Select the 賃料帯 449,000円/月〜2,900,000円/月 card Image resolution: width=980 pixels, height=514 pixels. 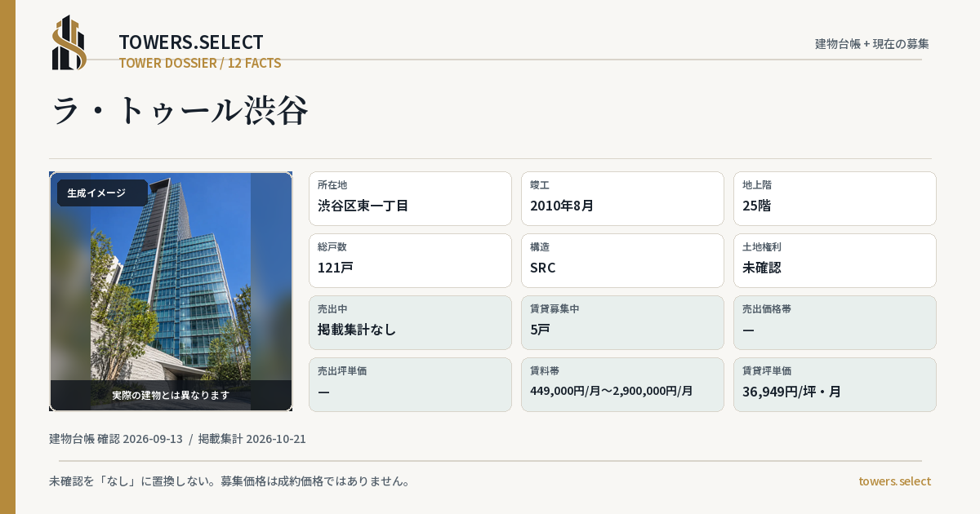[x=622, y=384]
